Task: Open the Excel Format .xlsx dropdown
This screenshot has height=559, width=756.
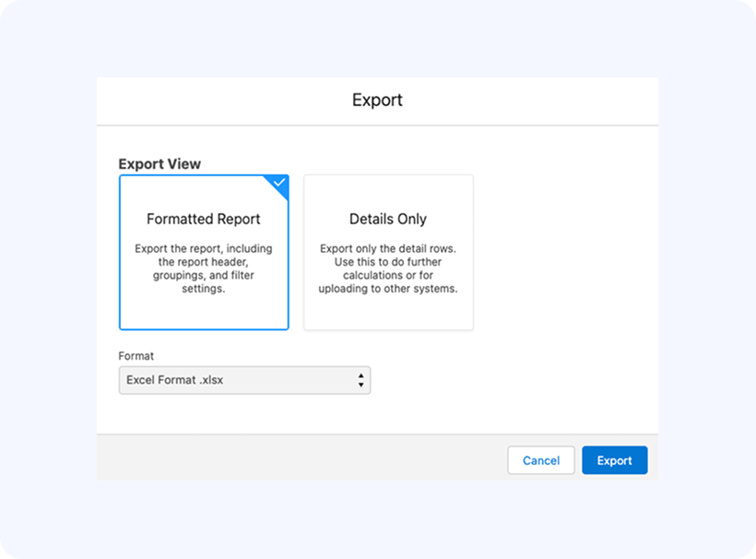Action: [244, 380]
